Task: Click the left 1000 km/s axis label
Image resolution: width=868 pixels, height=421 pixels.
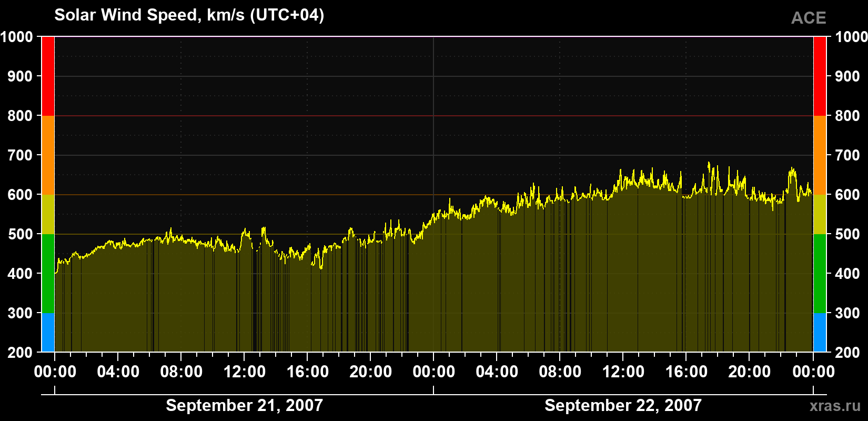Action: tap(17, 37)
